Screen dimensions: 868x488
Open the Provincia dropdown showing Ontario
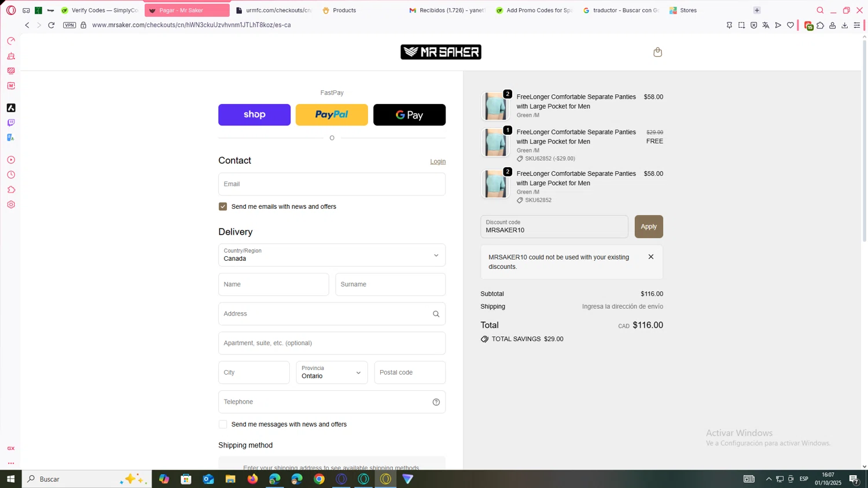[x=332, y=372]
